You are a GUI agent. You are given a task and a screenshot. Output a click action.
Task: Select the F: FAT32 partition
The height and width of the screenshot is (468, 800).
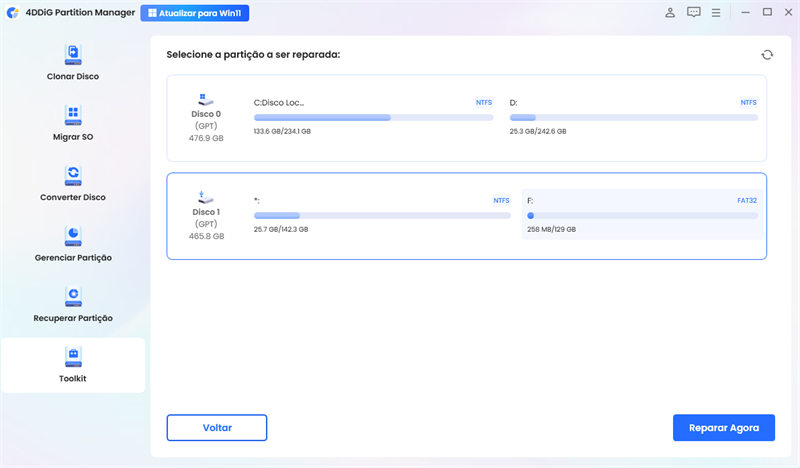pos(641,216)
